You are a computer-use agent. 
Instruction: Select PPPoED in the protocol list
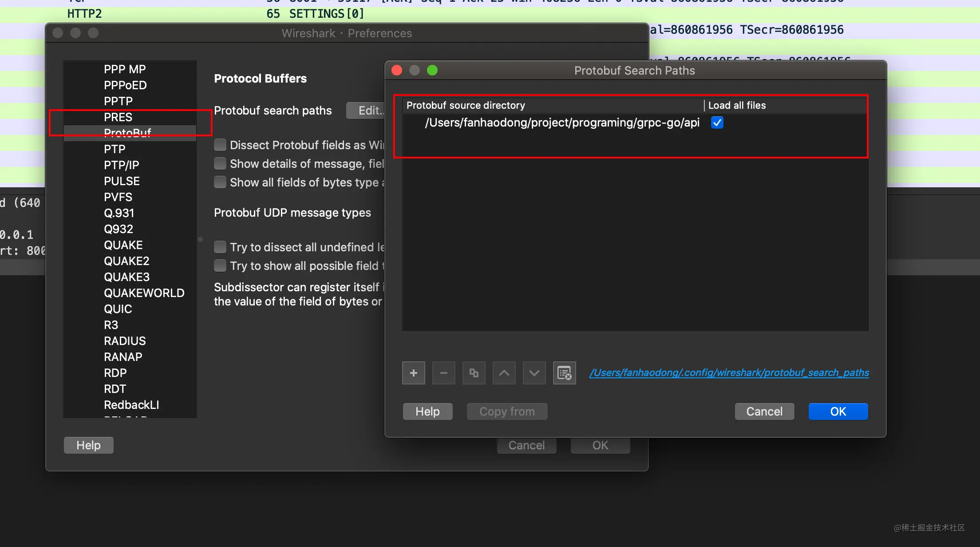tap(130, 85)
